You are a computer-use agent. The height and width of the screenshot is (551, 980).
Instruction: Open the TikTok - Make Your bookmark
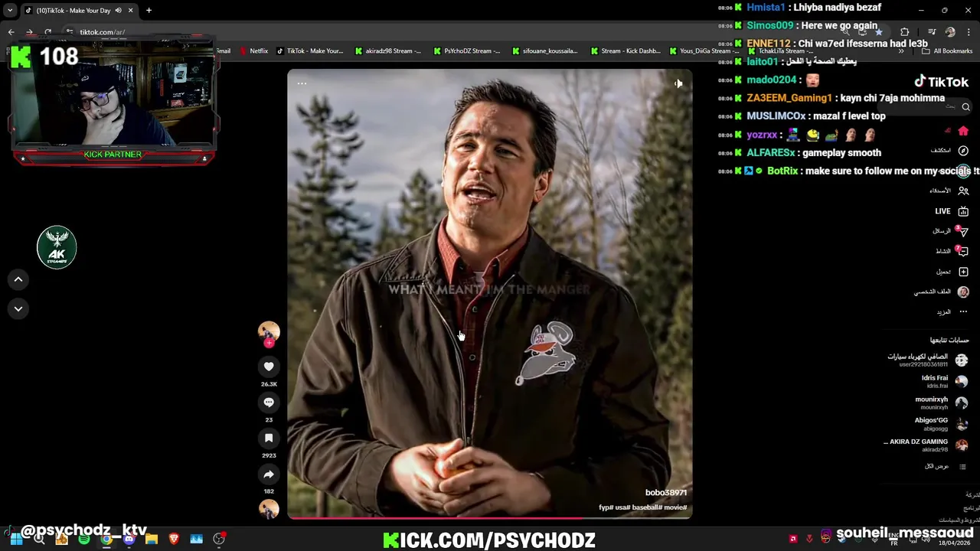click(x=309, y=51)
